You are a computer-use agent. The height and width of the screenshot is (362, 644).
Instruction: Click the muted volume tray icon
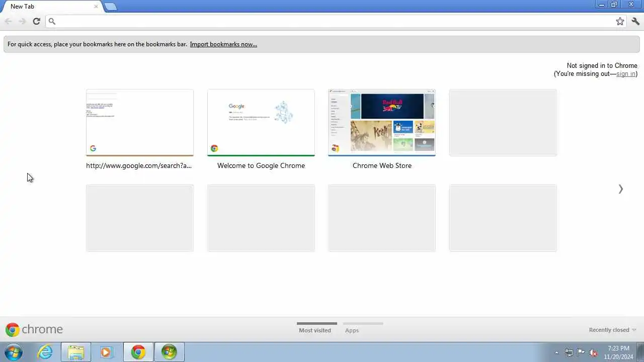[593, 352]
